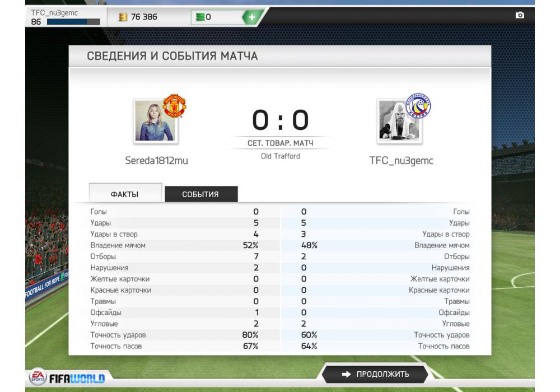Switch to the ФАКТЫ tab

[125, 193]
